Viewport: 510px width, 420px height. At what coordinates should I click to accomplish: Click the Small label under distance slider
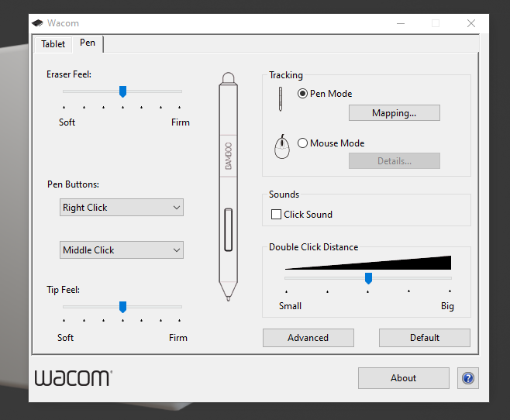[x=290, y=306]
